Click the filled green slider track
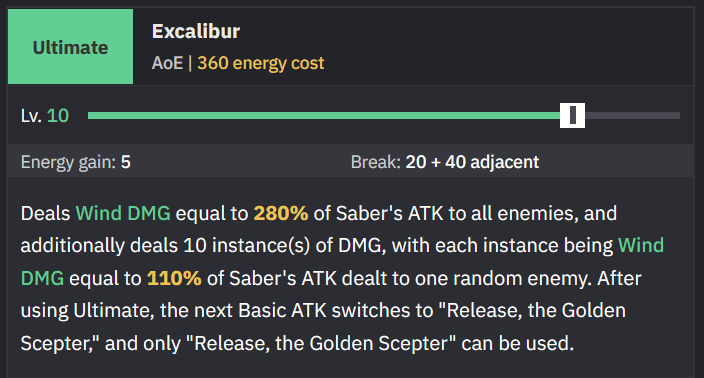This screenshot has height=378, width=704. point(324,115)
